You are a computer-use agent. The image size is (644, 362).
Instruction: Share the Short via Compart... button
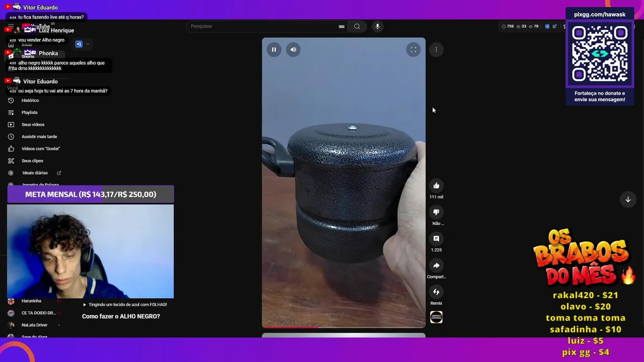coord(436,265)
